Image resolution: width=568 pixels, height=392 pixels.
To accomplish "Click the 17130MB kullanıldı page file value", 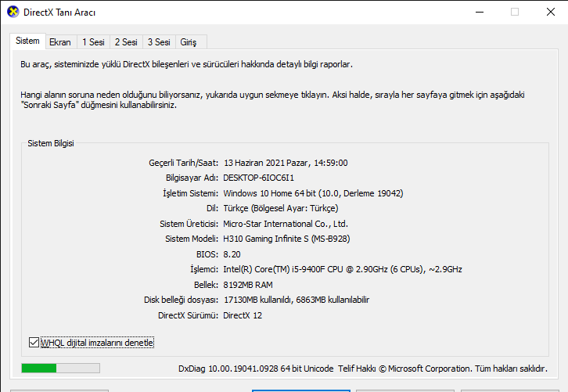I will tap(297, 300).
